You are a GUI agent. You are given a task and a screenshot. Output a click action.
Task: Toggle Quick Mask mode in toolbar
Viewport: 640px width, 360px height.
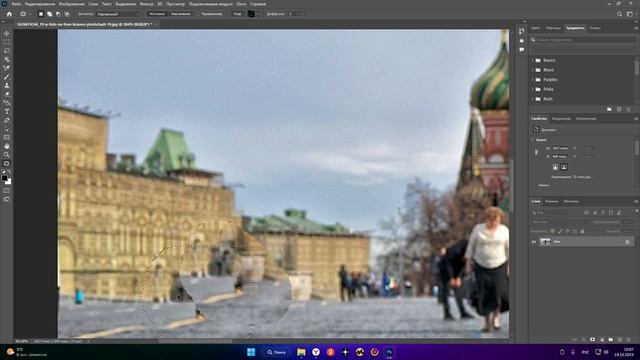(7, 191)
